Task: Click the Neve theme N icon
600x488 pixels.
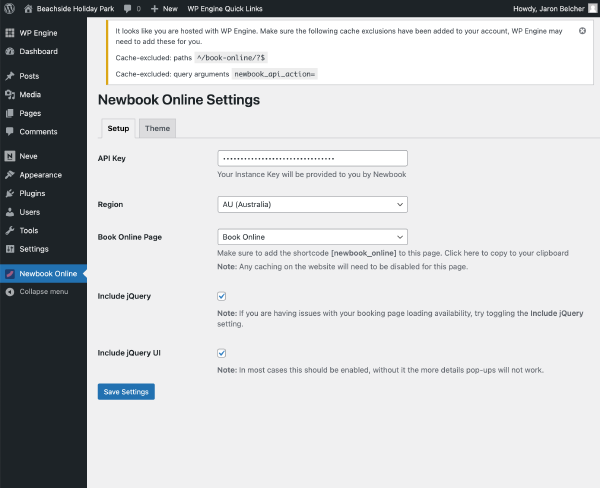Action: (10, 156)
